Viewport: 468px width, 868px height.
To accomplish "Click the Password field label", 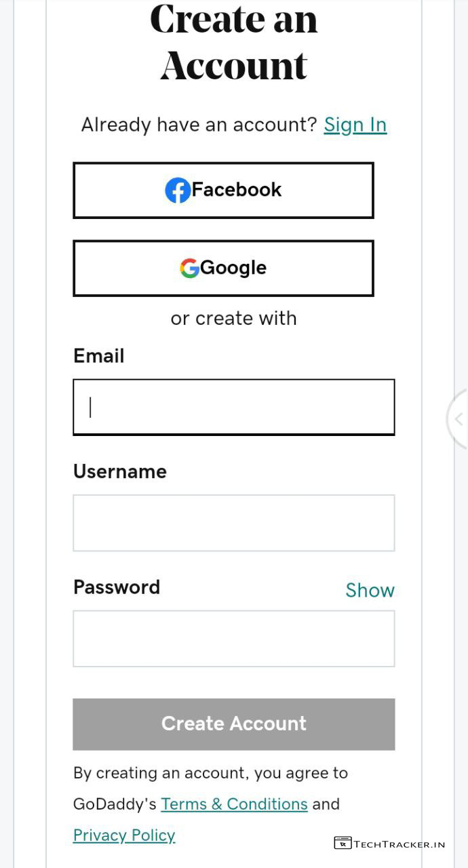I will (x=117, y=587).
